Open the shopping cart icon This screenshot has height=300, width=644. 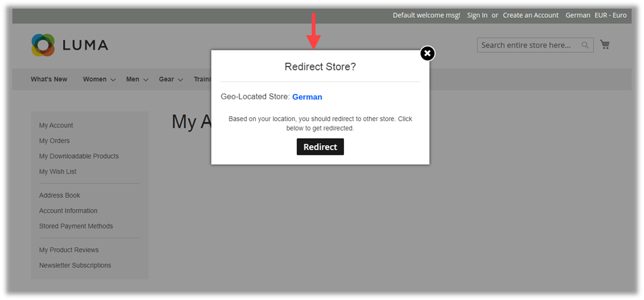coord(604,44)
